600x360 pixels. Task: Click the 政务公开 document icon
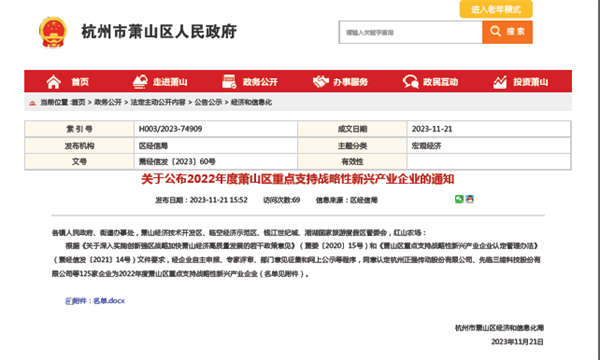pos(230,81)
